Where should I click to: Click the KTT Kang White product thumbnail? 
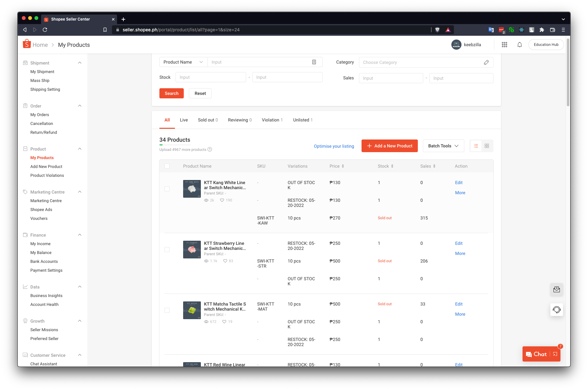(x=192, y=189)
